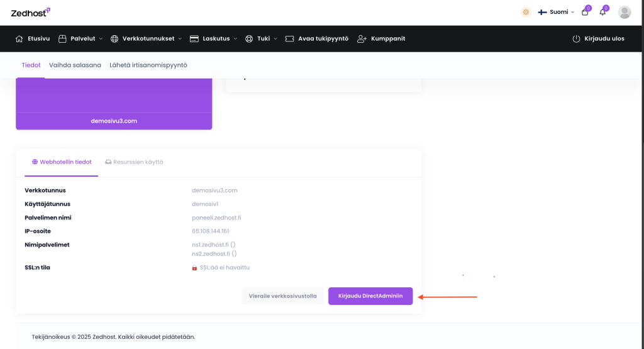Viewport: 644px width, 349px height.
Task: Select the Webhotellin tiedot tab
Action: pyautogui.click(x=61, y=162)
